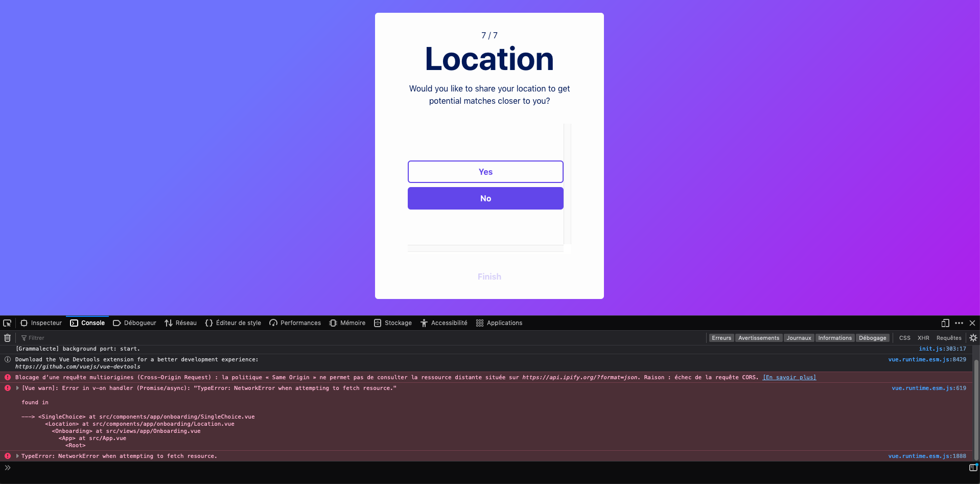Toggle the Avertissements filter

point(759,338)
